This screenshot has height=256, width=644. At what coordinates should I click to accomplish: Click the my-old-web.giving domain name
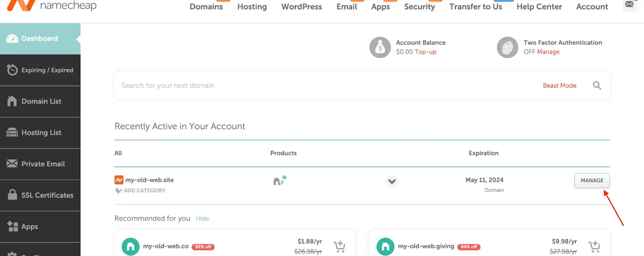(426, 246)
